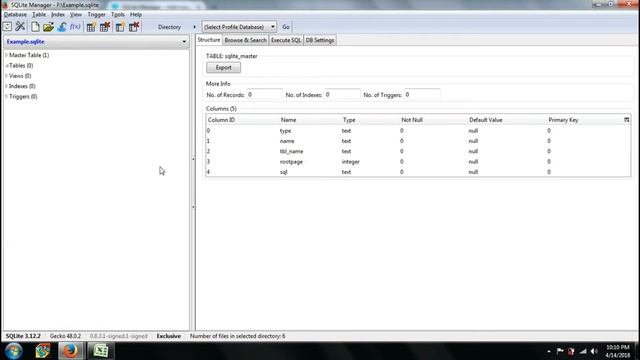Viewport: 640px width, 360px height.
Task: Click 'Exclusive' in the status bar
Action: [x=169, y=336]
